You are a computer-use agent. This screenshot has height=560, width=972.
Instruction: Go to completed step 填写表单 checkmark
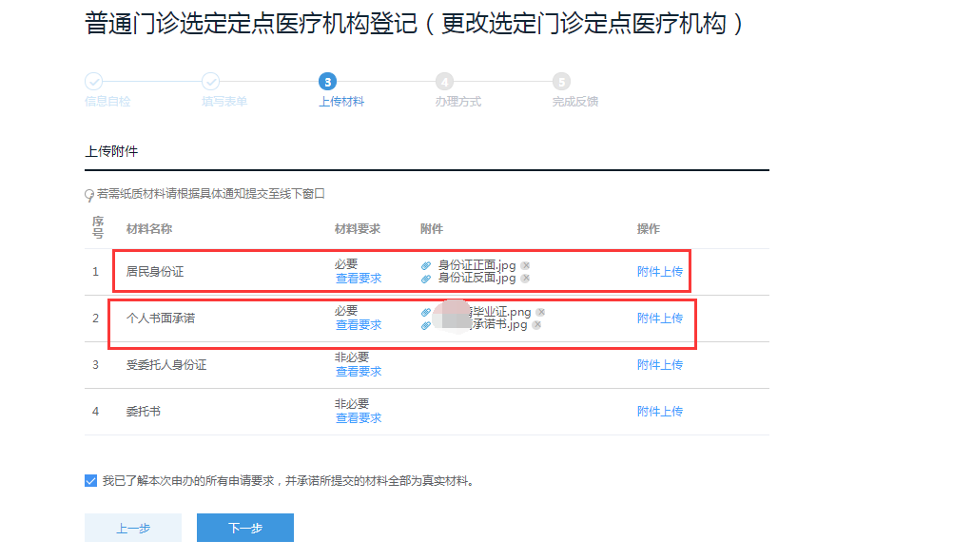[211, 81]
